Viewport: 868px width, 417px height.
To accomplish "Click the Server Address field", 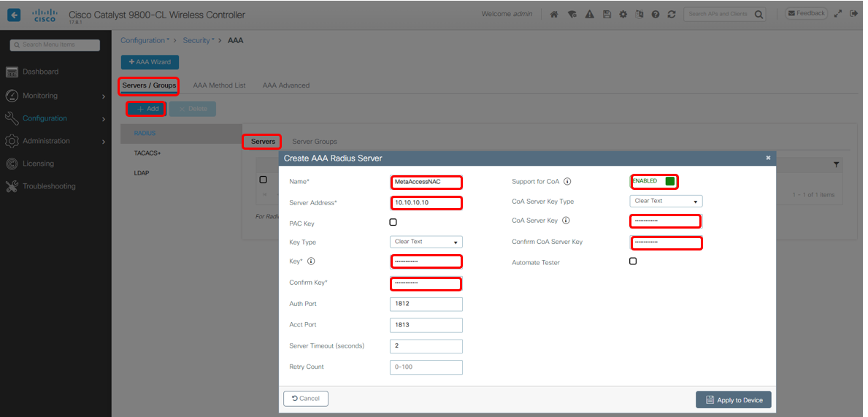I will [x=426, y=203].
